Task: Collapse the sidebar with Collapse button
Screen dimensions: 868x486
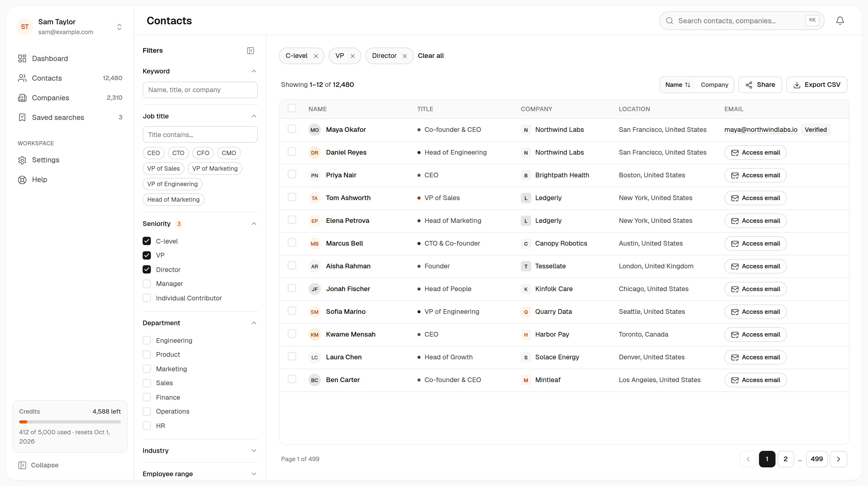Action: click(38, 465)
